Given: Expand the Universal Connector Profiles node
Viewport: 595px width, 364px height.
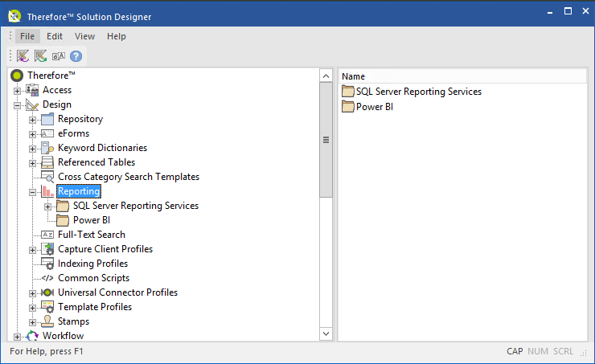Looking at the screenshot, I should tap(33, 293).
